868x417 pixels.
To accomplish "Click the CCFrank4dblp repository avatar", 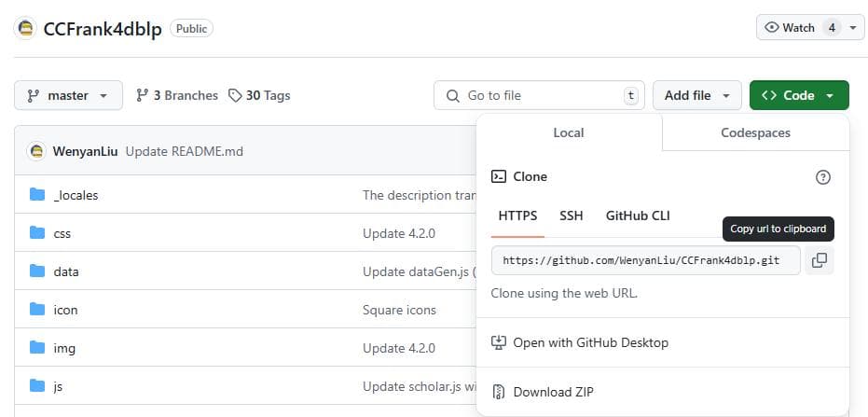I will click(25, 28).
